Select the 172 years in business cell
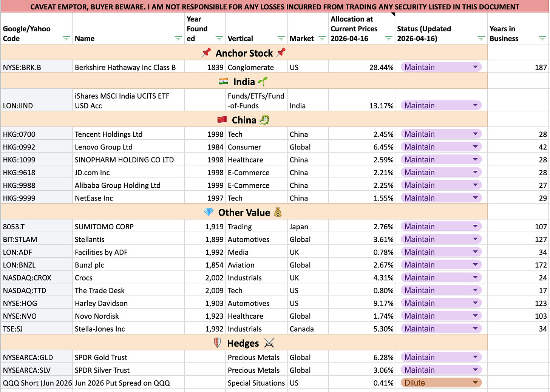The image size is (550, 392). pyautogui.click(x=518, y=265)
